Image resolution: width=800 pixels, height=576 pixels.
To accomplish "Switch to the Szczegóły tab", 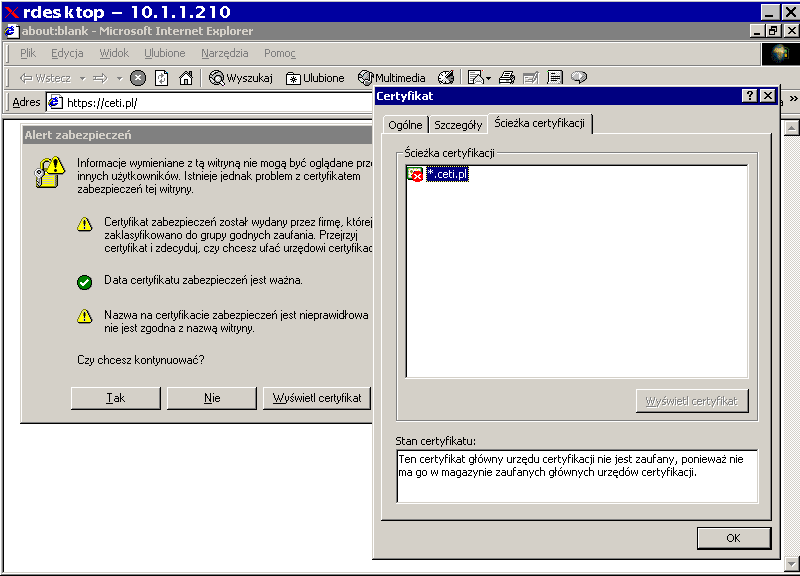I will click(x=458, y=125).
